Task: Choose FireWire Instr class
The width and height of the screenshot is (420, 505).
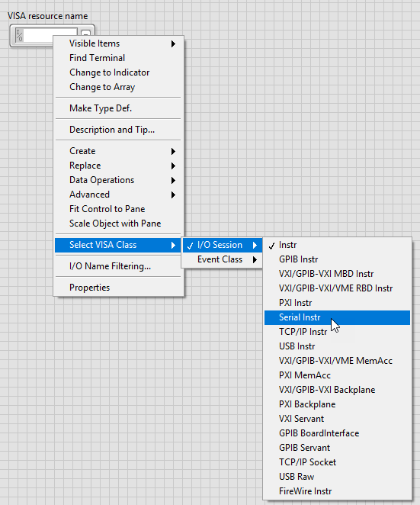Action: pyautogui.click(x=337, y=491)
